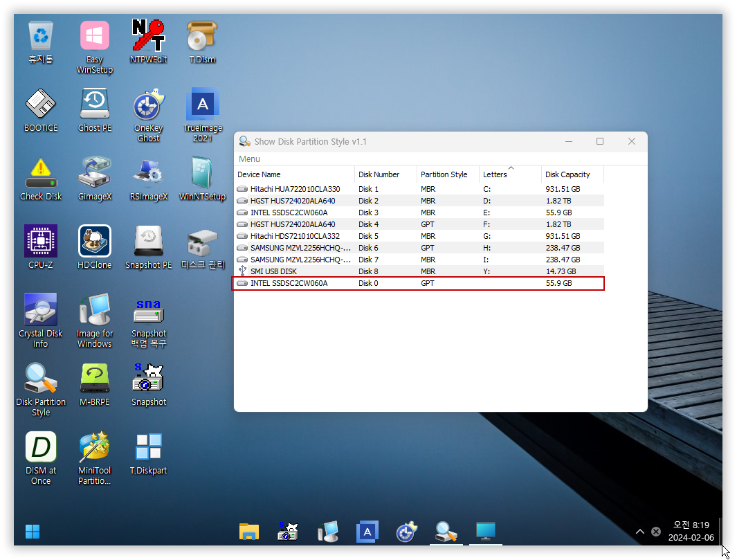Select SMI USB DISK row
The image size is (737, 560).
(419, 271)
